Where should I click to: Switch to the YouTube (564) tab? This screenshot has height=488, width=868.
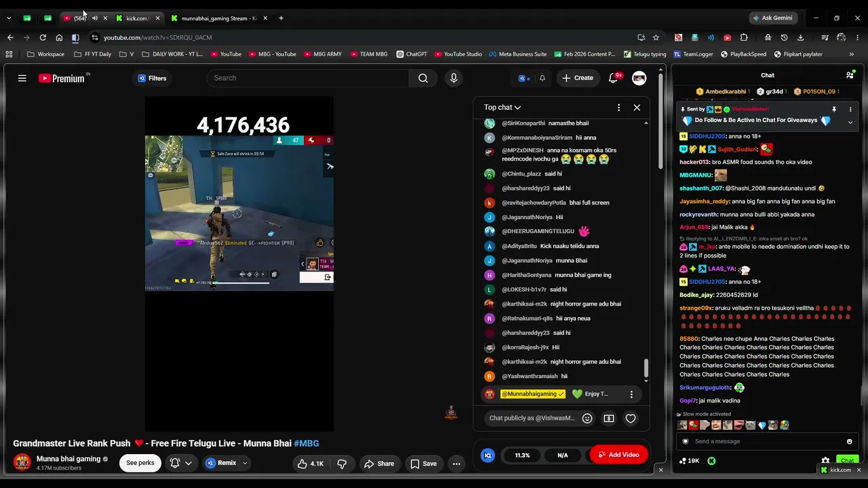coord(79,18)
